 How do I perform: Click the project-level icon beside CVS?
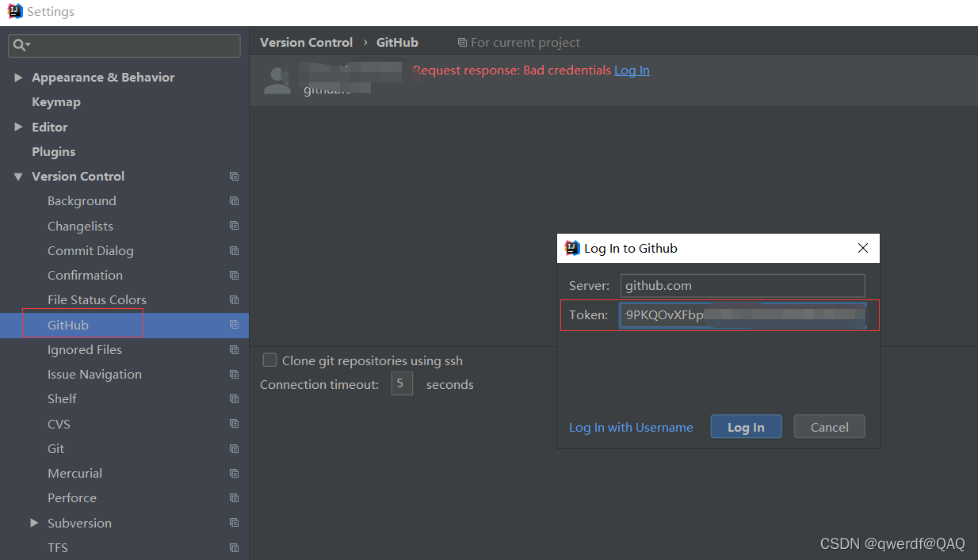pos(234,424)
